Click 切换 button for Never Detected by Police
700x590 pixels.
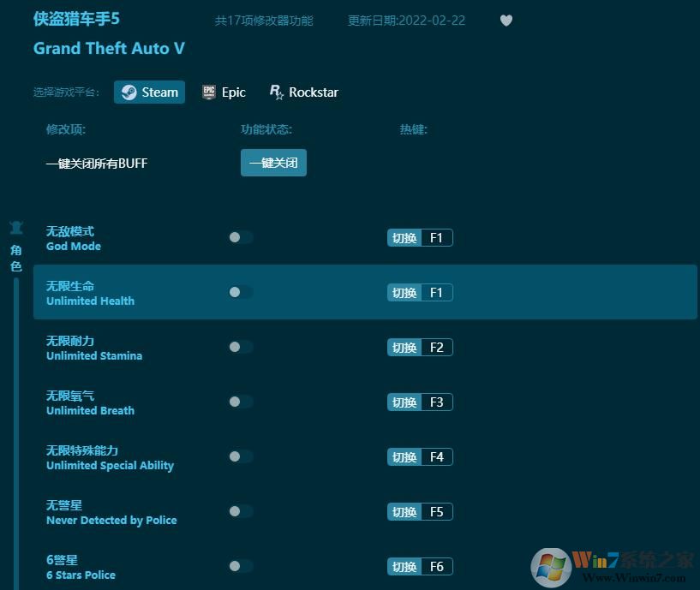coord(404,512)
